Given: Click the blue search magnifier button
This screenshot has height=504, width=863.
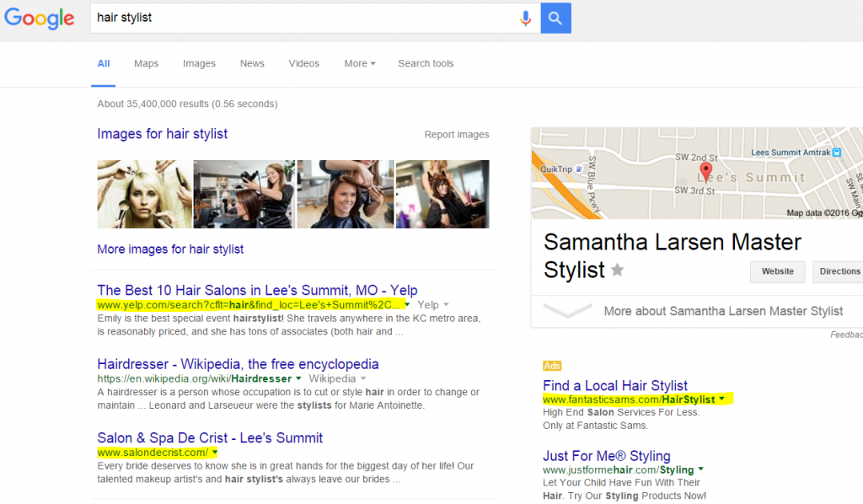Looking at the screenshot, I should (555, 19).
